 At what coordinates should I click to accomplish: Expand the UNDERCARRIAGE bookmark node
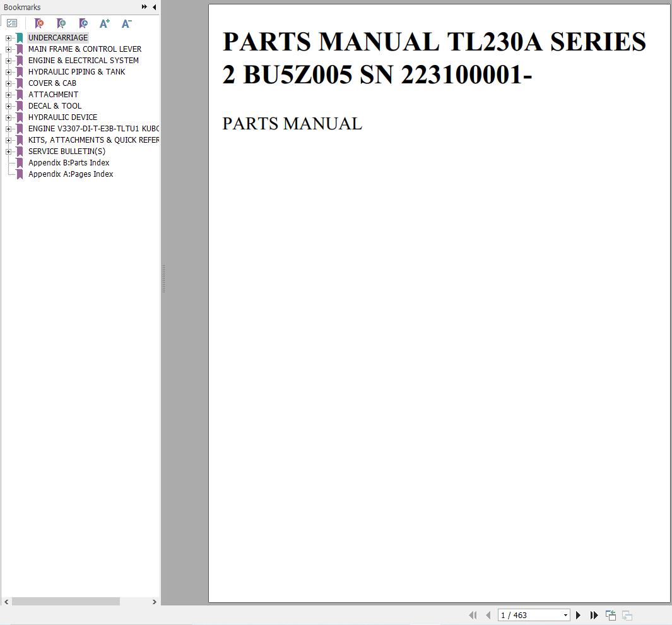pos(8,38)
